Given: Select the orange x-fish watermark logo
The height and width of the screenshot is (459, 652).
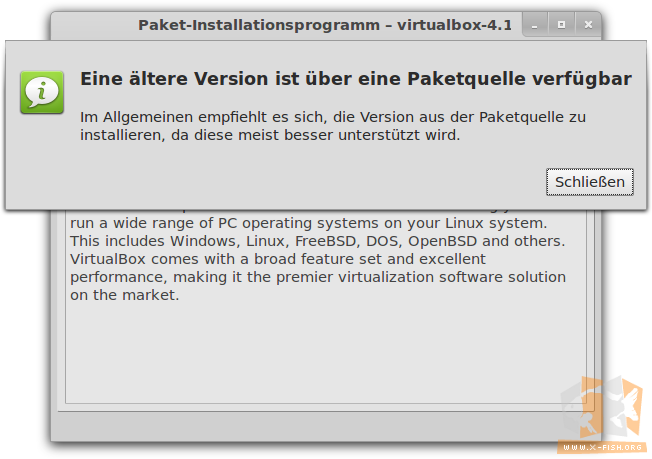Looking at the screenshot, I should 602,409.
